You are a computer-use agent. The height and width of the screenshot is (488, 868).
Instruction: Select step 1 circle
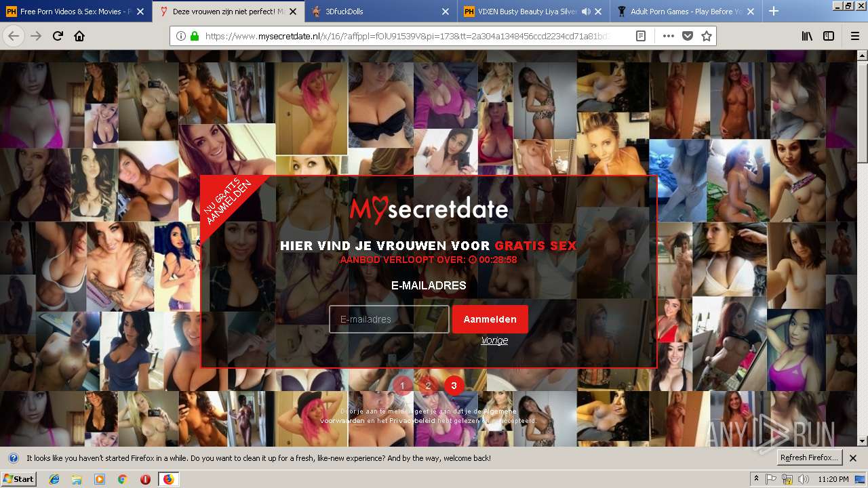[402, 386]
